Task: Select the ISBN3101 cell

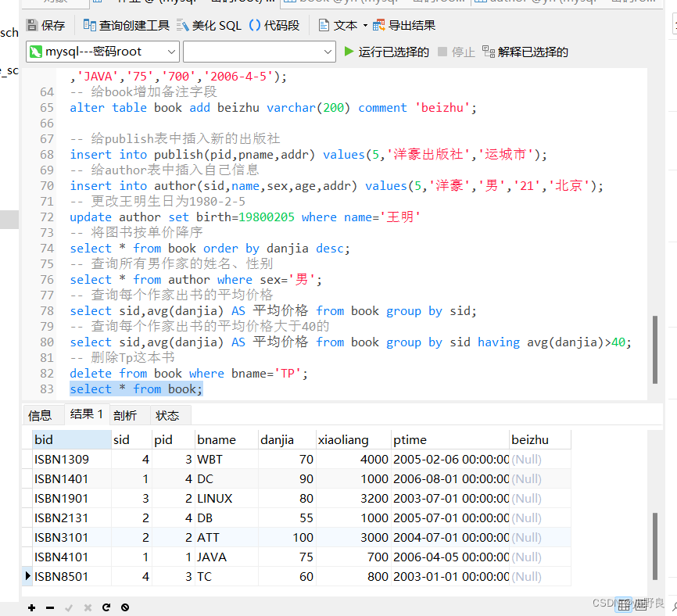Action: 72,537
